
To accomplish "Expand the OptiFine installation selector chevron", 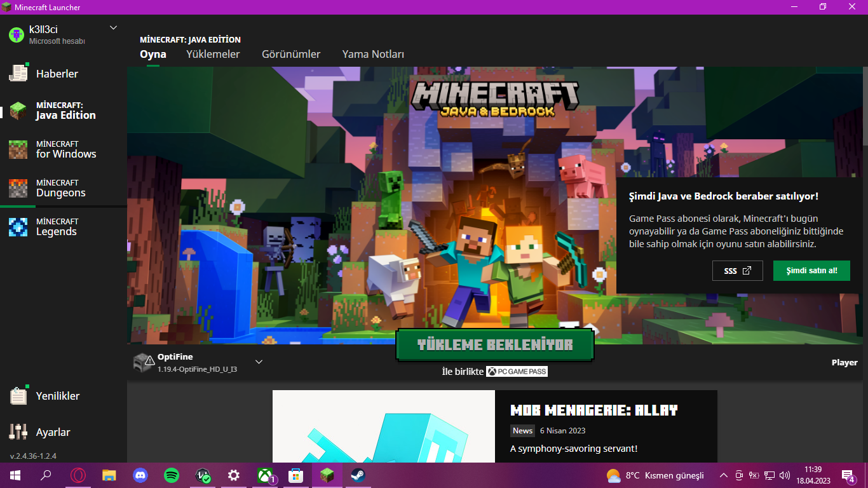I will (x=259, y=362).
